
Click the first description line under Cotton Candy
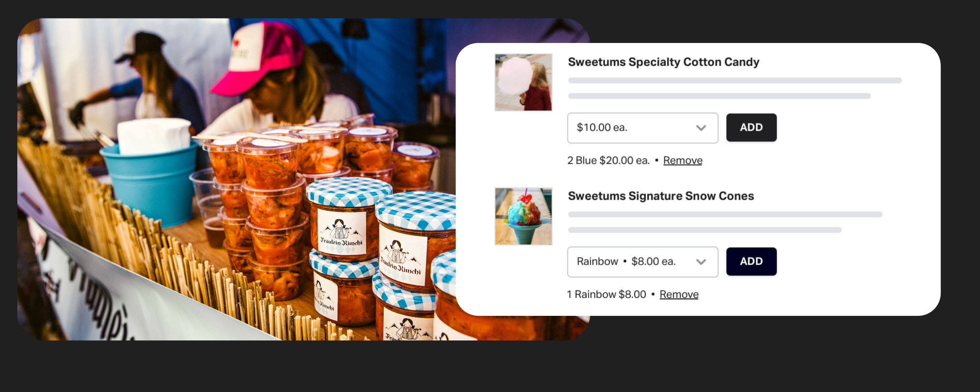pos(735,81)
